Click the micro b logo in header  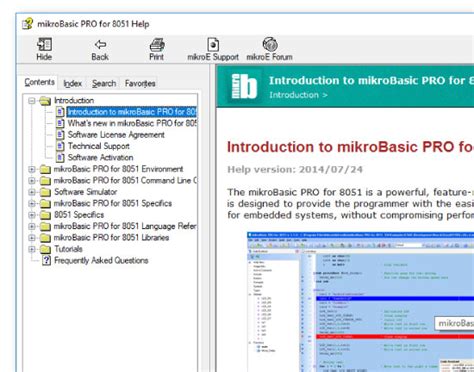tap(245, 86)
